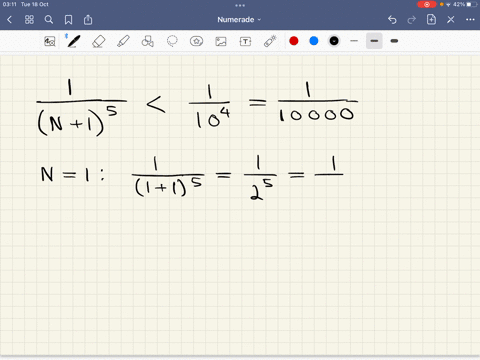Viewport: 480px width, 360px height.
Task: Select the thinnest stroke width
Action: [354, 41]
